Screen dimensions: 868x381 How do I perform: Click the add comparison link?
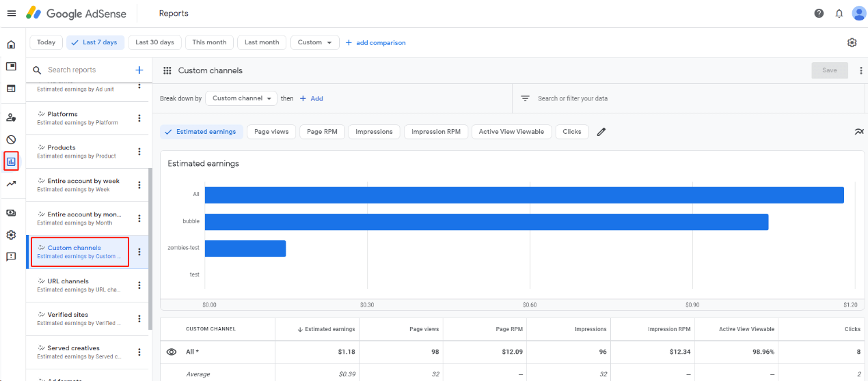[x=375, y=42]
